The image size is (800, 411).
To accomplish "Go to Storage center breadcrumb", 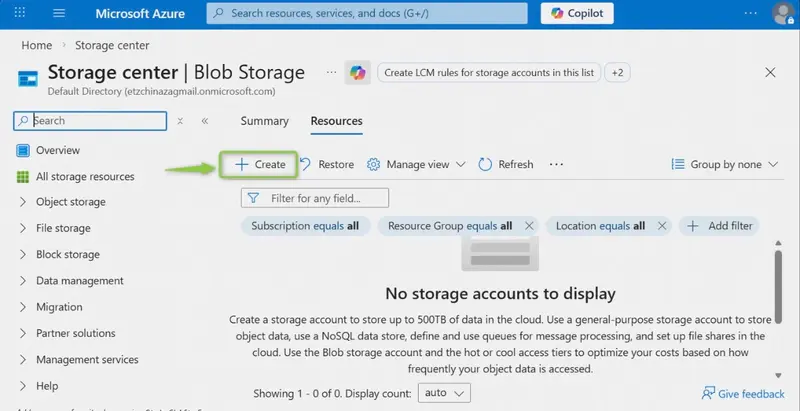I will click(112, 45).
